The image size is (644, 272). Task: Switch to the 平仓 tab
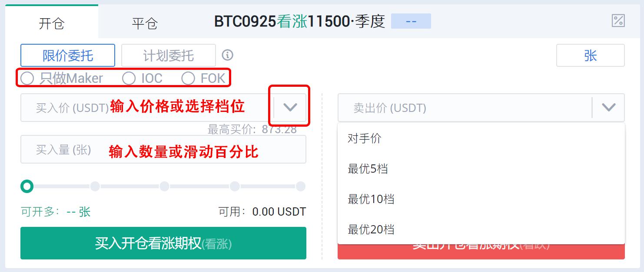point(145,23)
